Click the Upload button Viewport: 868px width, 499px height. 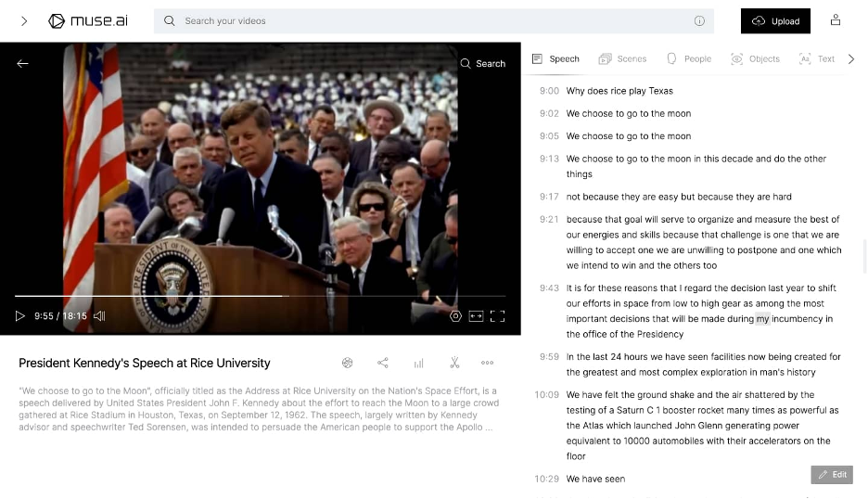point(775,20)
